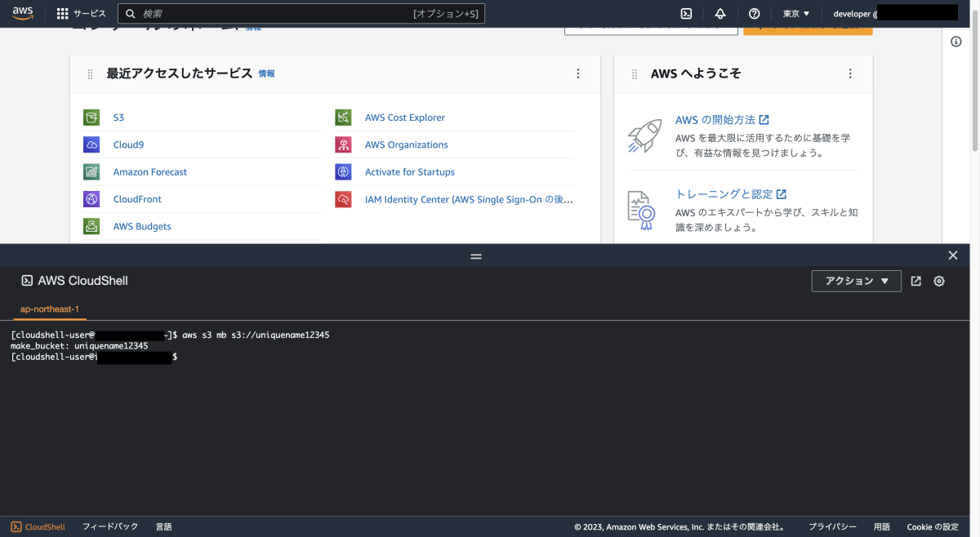Open notifications bell icon
Viewport: 980px width, 537px height.
tap(720, 13)
